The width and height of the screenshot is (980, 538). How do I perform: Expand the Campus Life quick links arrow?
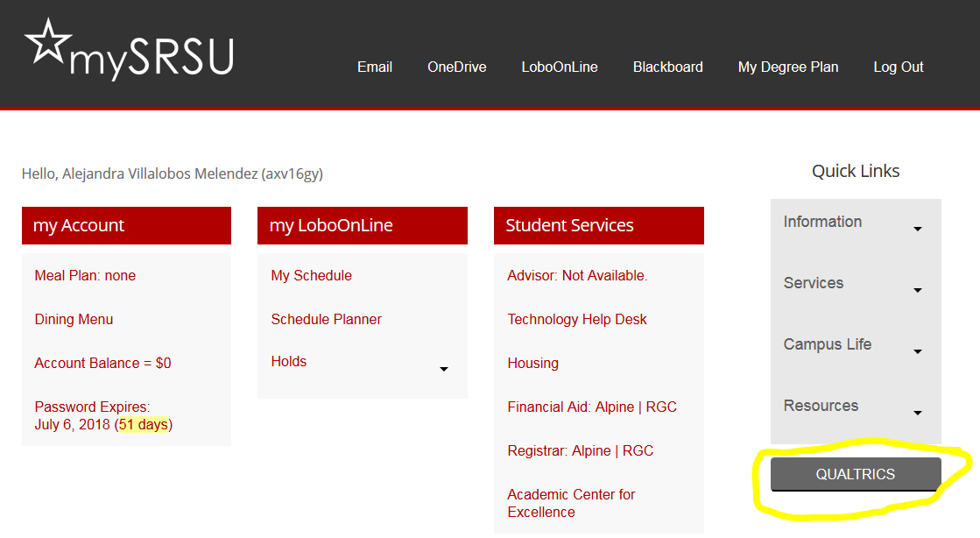tap(918, 351)
